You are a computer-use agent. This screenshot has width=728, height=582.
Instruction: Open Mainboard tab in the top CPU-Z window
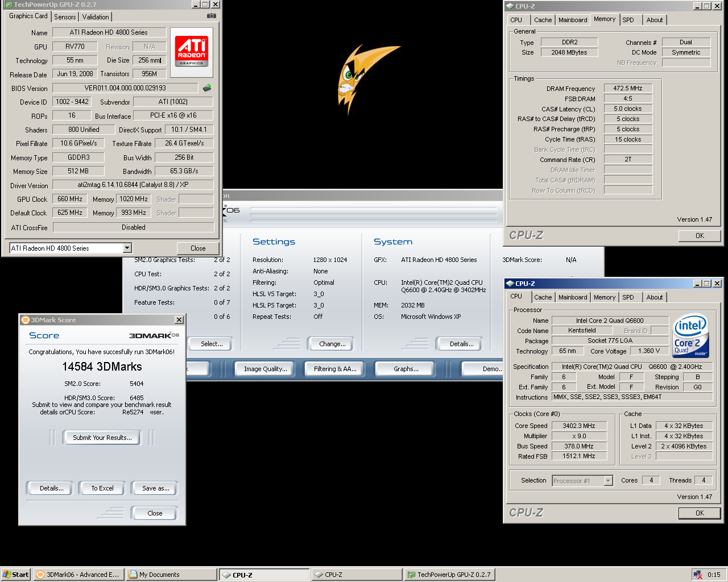coord(573,20)
